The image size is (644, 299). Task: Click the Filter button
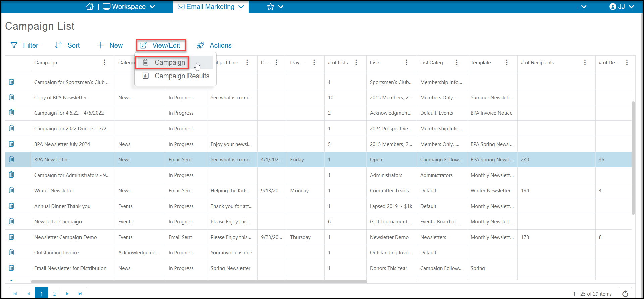(24, 45)
